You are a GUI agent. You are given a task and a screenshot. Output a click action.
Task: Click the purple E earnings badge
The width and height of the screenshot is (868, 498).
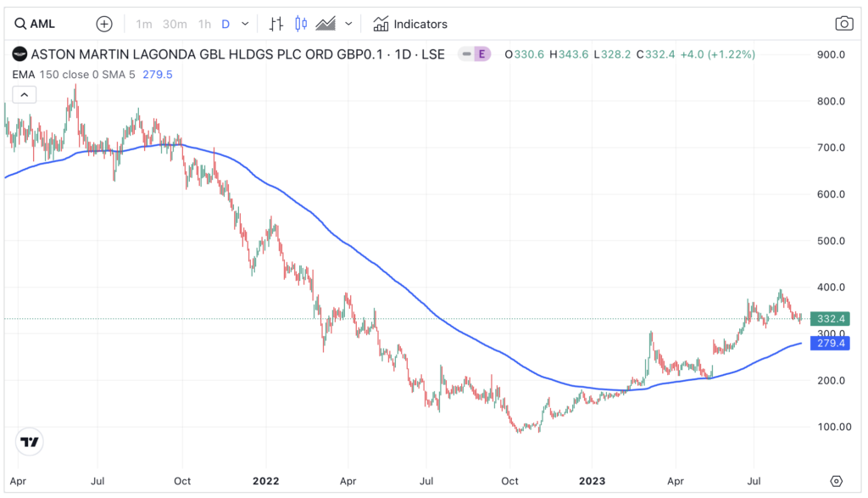coord(482,54)
